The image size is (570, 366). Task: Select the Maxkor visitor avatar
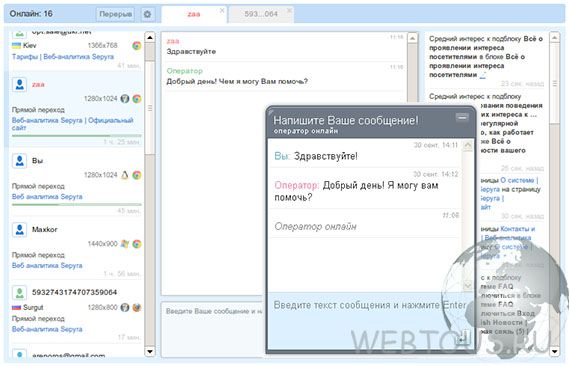click(x=20, y=230)
